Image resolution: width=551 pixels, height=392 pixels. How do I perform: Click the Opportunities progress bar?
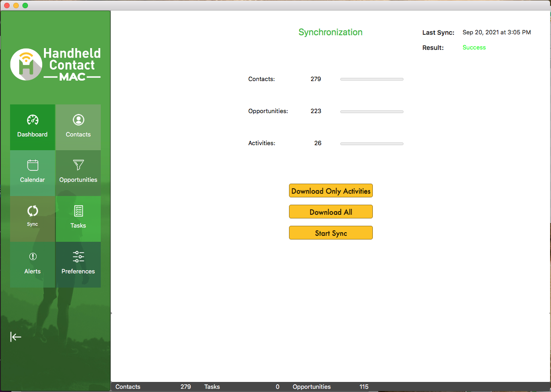point(371,111)
